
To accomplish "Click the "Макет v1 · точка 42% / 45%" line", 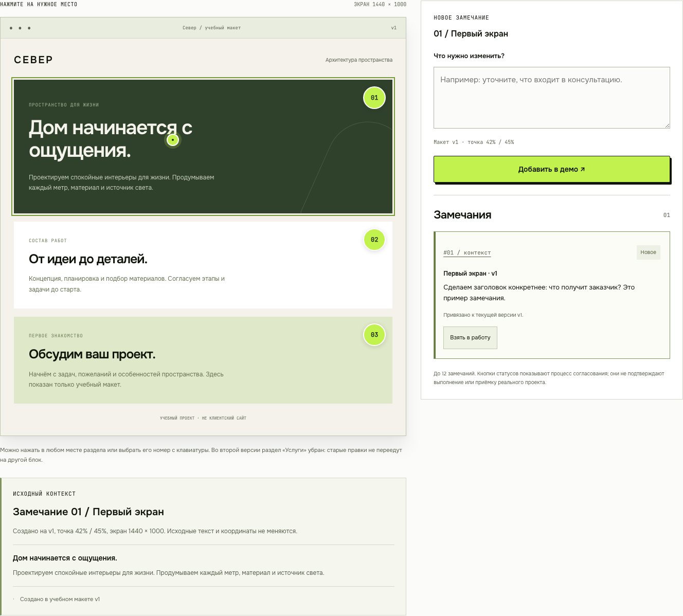I will (474, 142).
